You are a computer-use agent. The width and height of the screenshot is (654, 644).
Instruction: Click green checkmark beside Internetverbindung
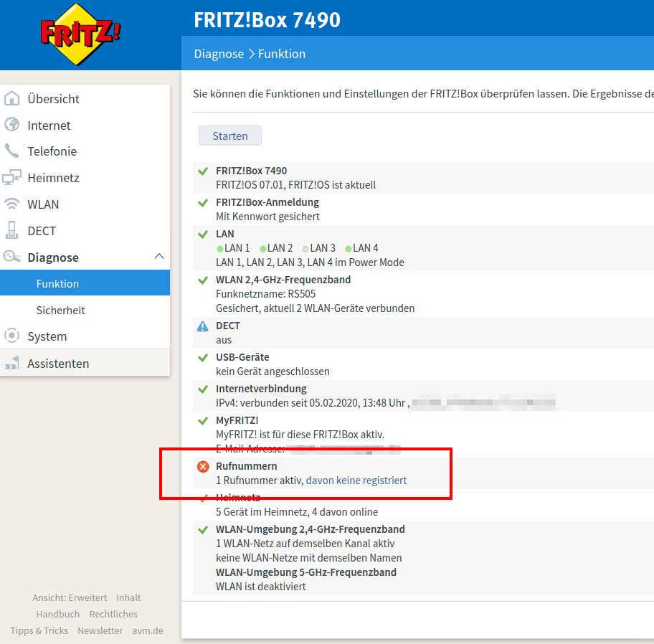point(203,389)
